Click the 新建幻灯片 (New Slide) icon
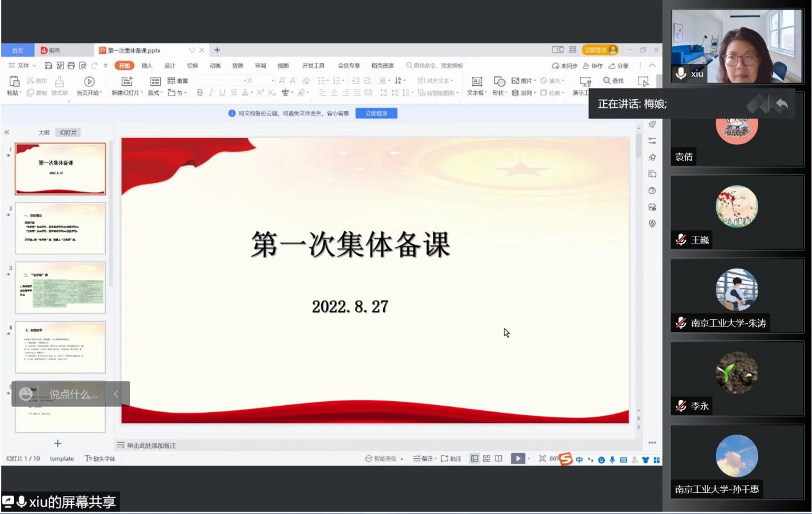The image size is (812, 514). [127, 81]
